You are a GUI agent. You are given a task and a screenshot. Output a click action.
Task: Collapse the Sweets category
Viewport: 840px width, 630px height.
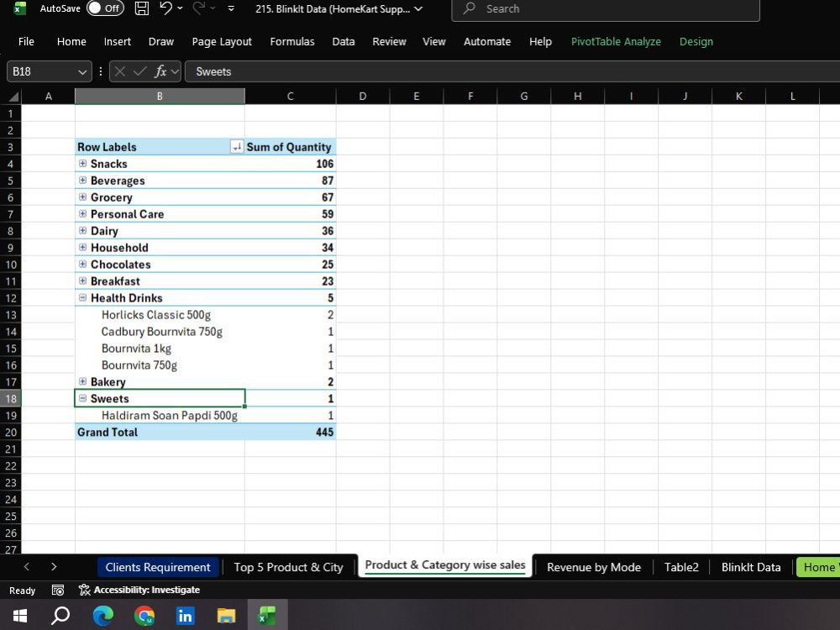coord(82,398)
